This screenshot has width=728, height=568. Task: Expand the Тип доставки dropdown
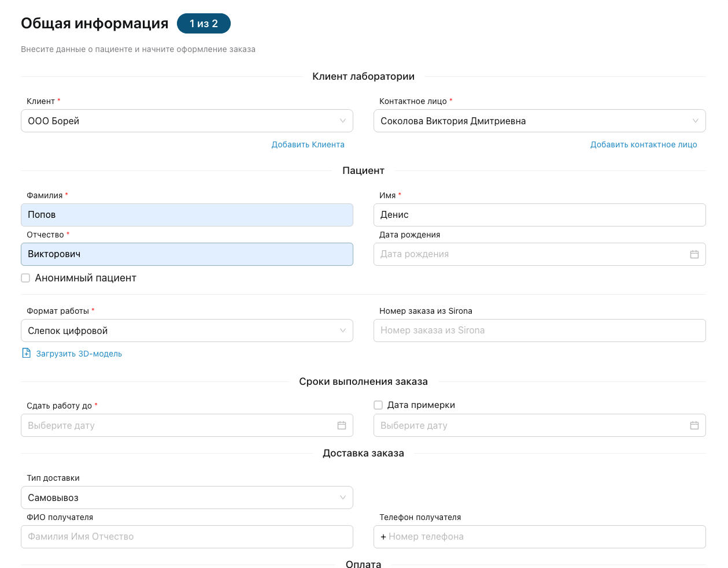pos(187,498)
